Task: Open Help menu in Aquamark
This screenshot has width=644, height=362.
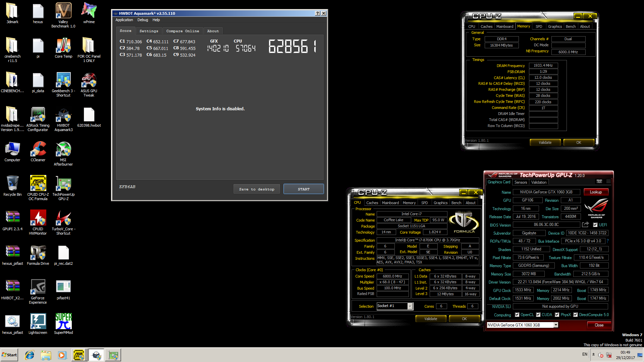Action: click(x=156, y=20)
